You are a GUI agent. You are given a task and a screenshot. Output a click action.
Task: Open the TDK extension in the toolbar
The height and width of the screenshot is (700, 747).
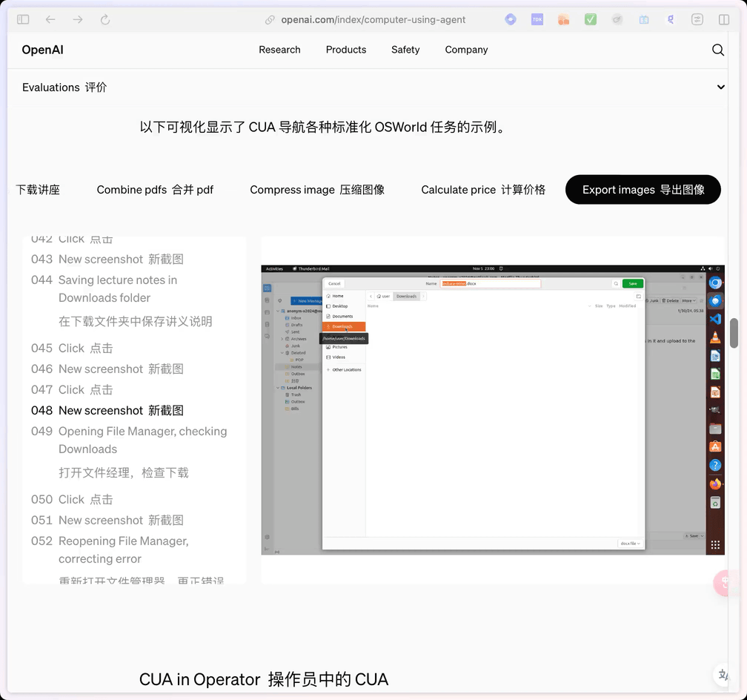(537, 20)
